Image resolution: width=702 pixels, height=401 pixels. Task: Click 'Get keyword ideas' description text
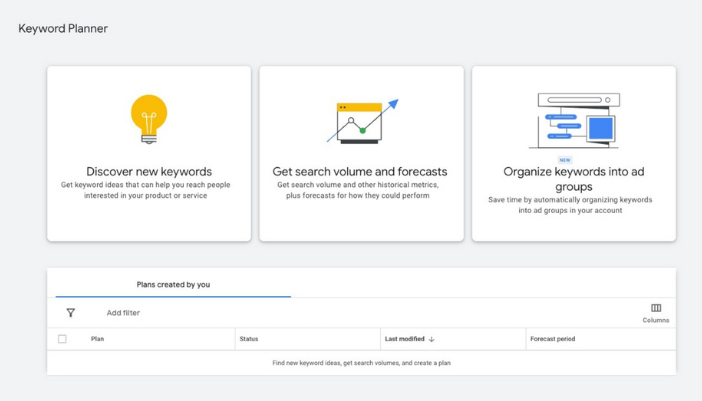click(146, 190)
